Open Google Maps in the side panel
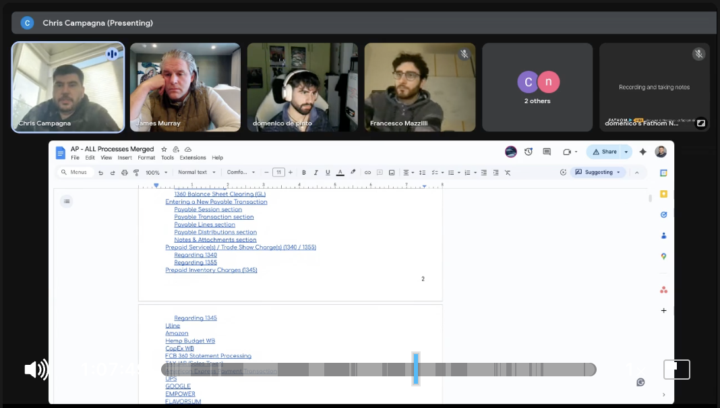 pyautogui.click(x=663, y=256)
